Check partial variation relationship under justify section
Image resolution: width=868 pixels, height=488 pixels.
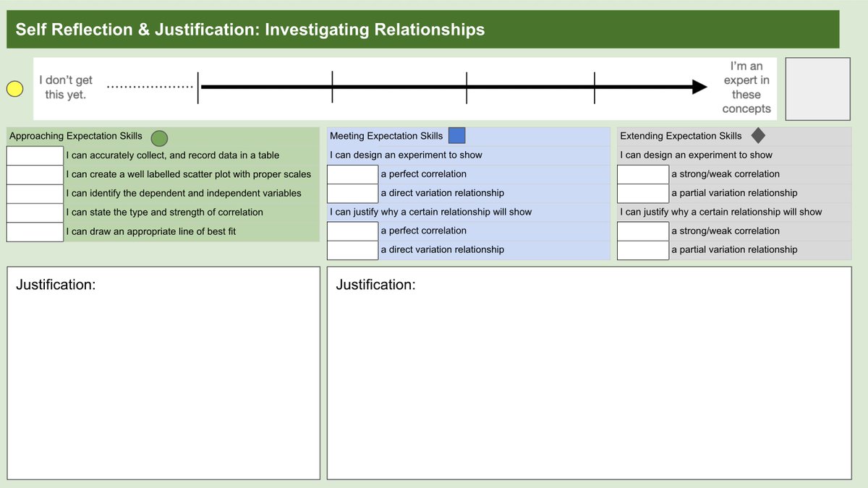pyautogui.click(x=642, y=249)
